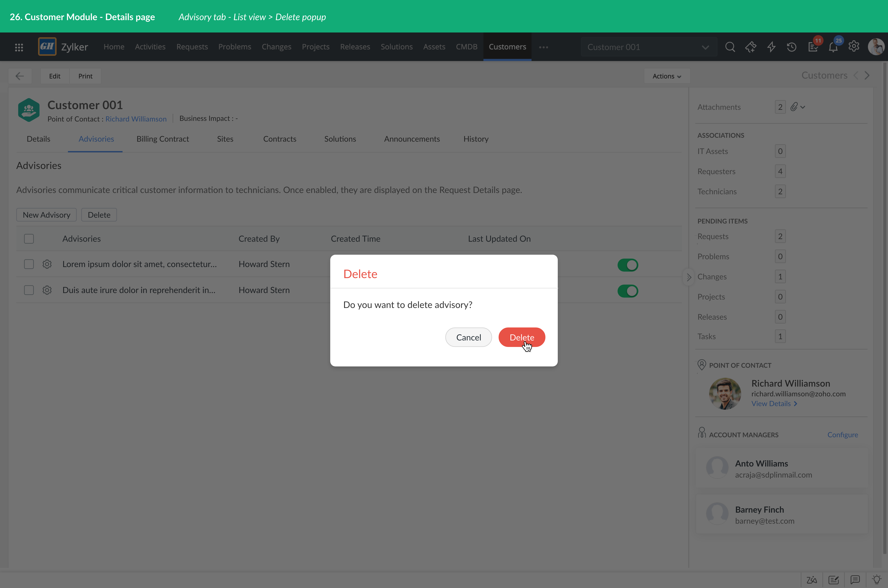Go to Assets in top navigation

click(434, 47)
